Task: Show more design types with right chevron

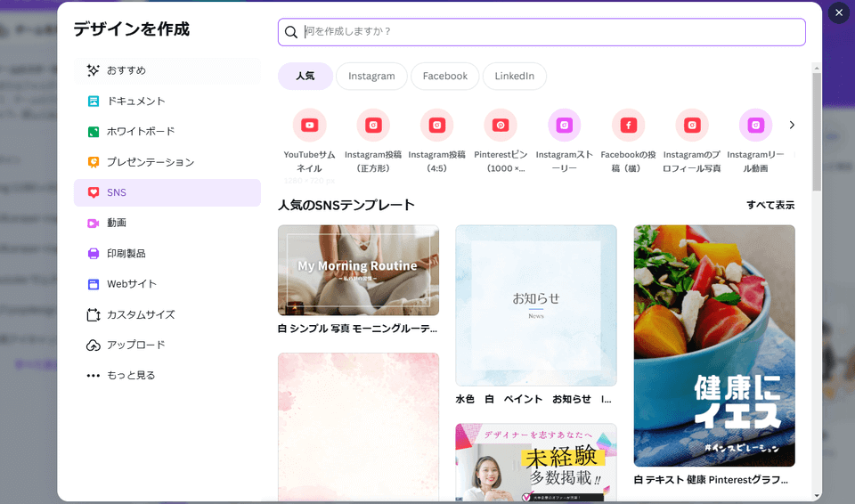Action: [792, 125]
